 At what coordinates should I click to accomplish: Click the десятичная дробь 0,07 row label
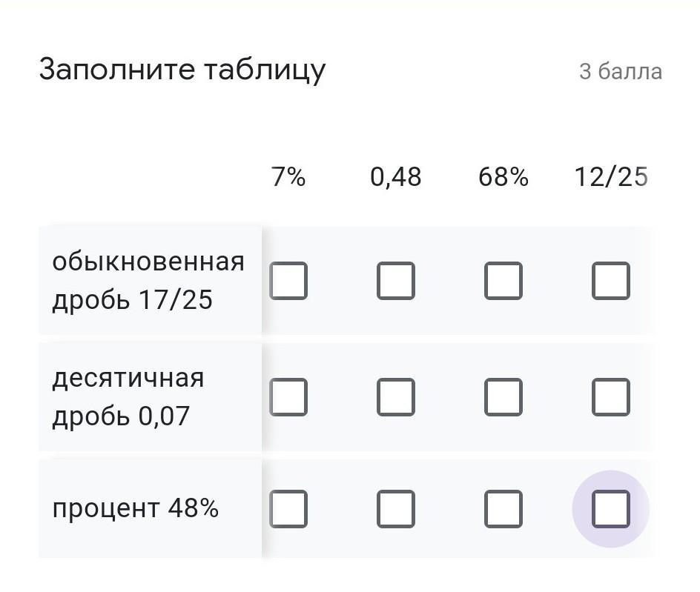click(128, 397)
